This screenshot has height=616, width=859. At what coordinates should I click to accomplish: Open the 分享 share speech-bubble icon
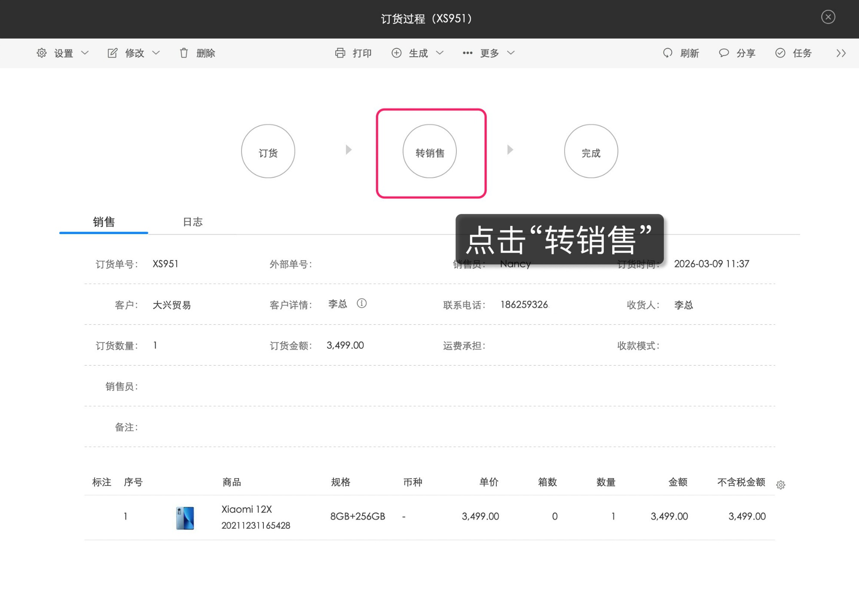click(x=724, y=53)
